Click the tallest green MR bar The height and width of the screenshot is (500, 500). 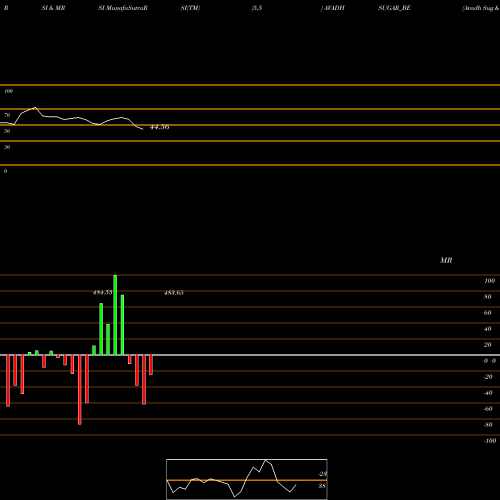tap(115, 315)
